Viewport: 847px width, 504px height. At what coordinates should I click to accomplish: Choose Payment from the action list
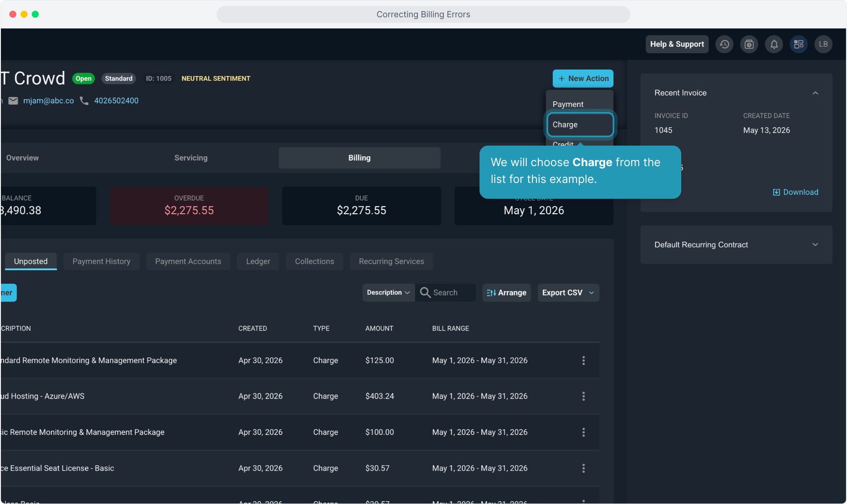click(x=580, y=104)
